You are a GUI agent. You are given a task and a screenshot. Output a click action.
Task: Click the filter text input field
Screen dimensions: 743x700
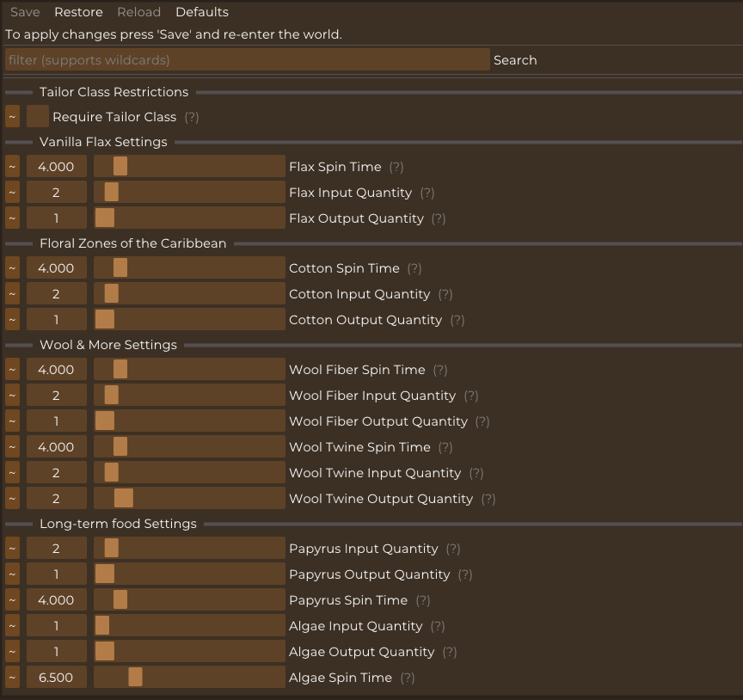point(247,60)
